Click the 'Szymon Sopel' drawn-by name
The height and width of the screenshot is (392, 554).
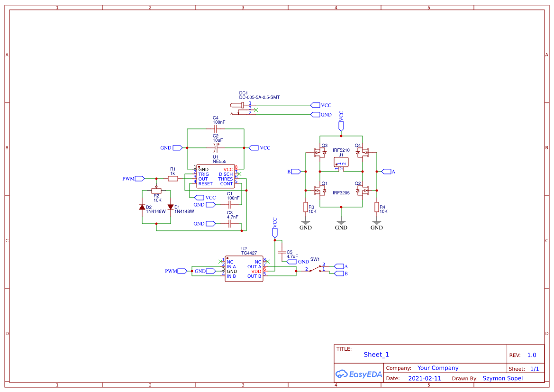(502, 378)
